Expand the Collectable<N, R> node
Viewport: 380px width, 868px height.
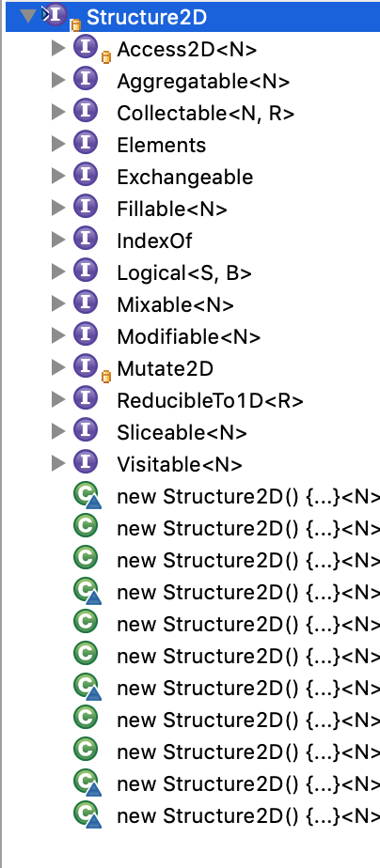[x=57, y=112]
